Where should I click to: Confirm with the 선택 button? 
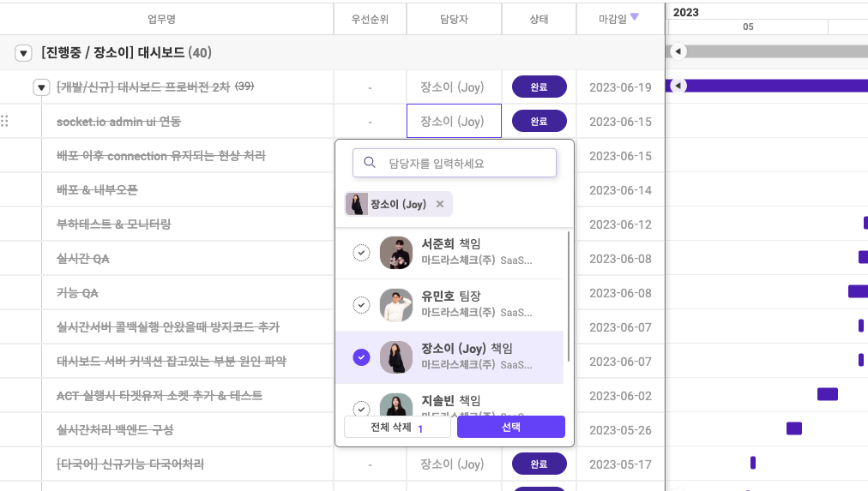[x=511, y=427]
